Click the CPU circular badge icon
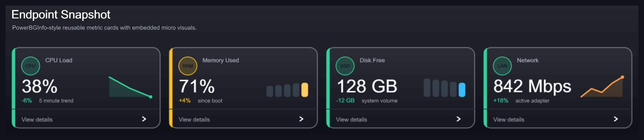This screenshot has height=140, width=644. (30, 66)
